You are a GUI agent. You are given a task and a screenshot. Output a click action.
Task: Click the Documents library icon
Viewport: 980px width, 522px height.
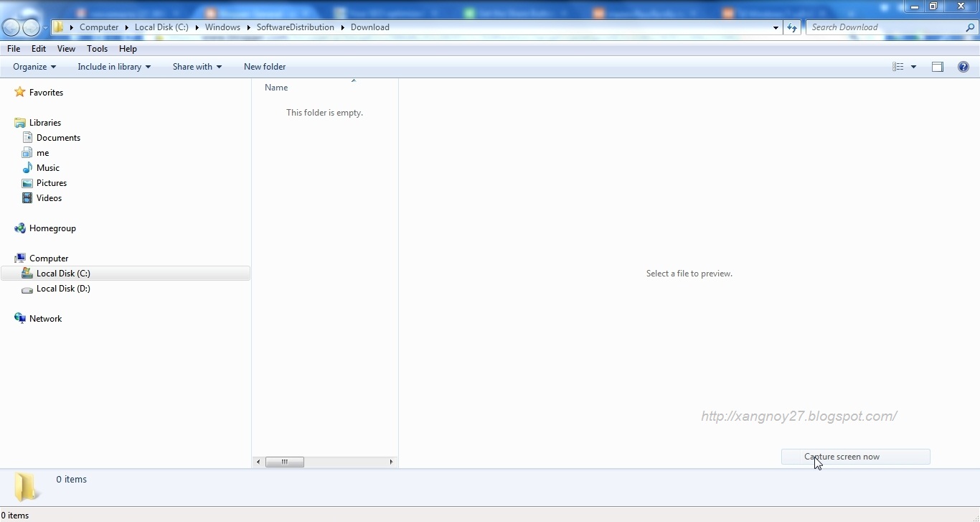click(x=27, y=138)
